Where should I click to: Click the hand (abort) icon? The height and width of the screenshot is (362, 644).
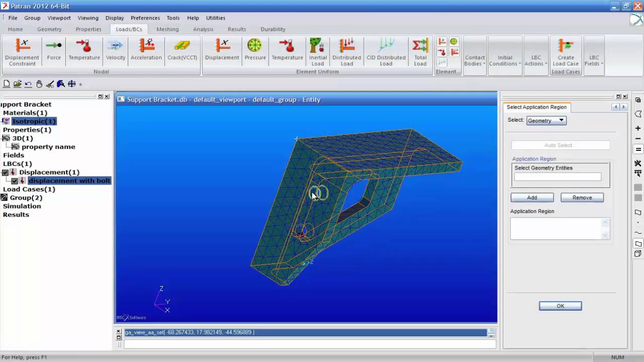tap(39, 84)
